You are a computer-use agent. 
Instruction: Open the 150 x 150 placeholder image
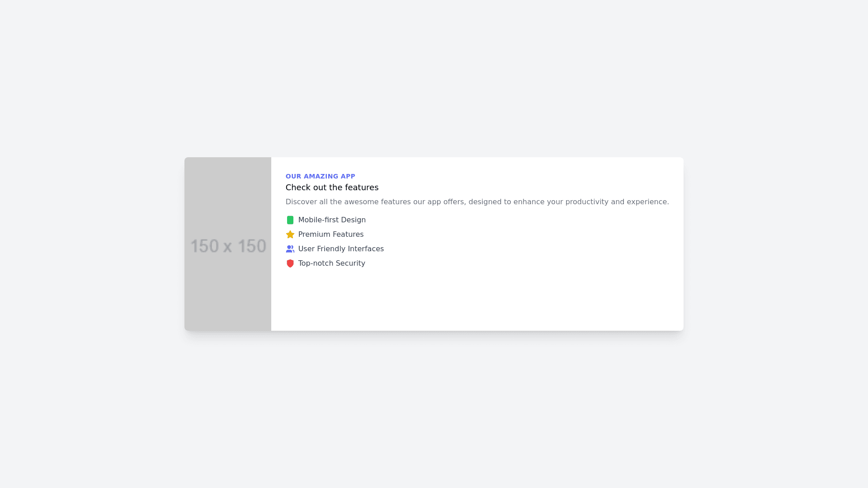coord(228,244)
